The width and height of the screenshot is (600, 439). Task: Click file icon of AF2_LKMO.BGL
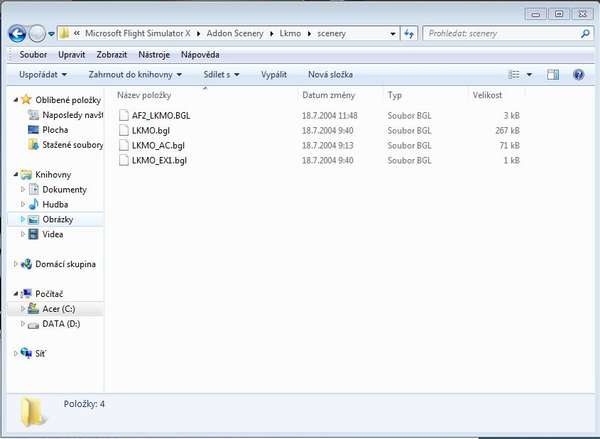[x=124, y=115]
